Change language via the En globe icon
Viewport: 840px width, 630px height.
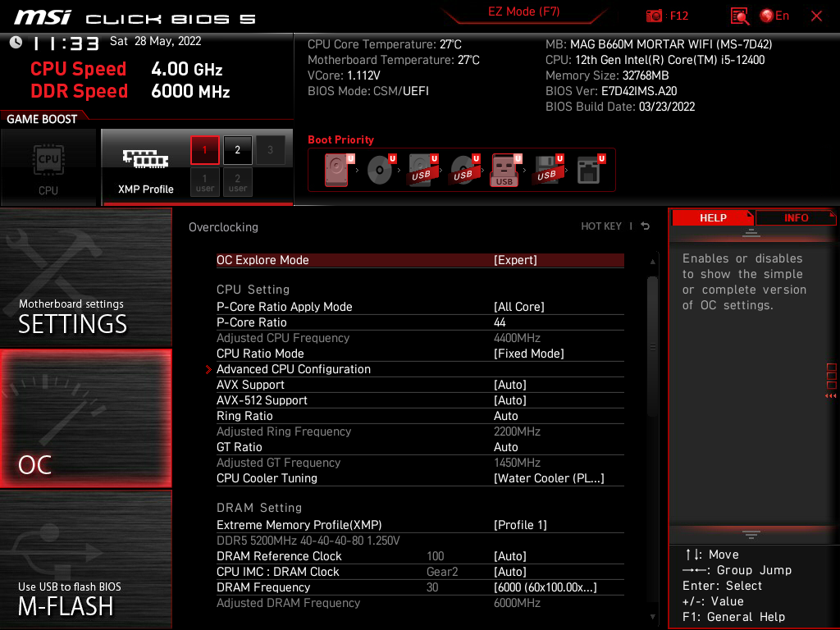tap(774, 16)
